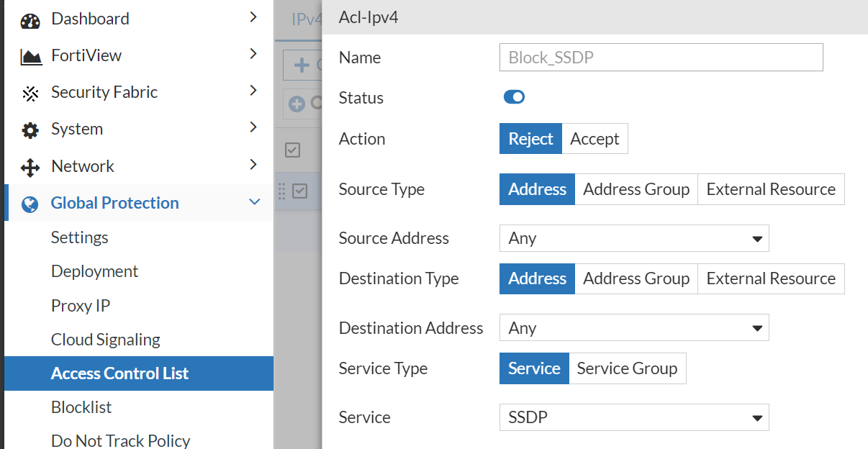This screenshot has height=449, width=868.
Task: Click the Name field containing Block_SSDP
Action: pos(661,58)
